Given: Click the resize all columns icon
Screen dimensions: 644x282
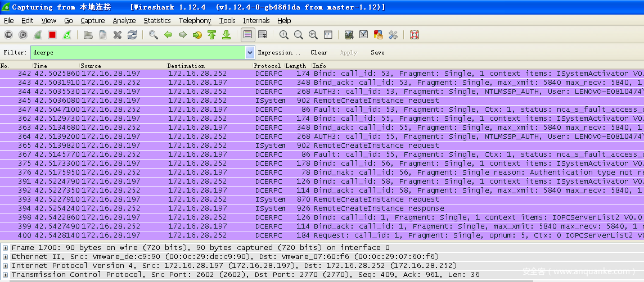Looking at the screenshot, I should pyautogui.click(x=328, y=35).
